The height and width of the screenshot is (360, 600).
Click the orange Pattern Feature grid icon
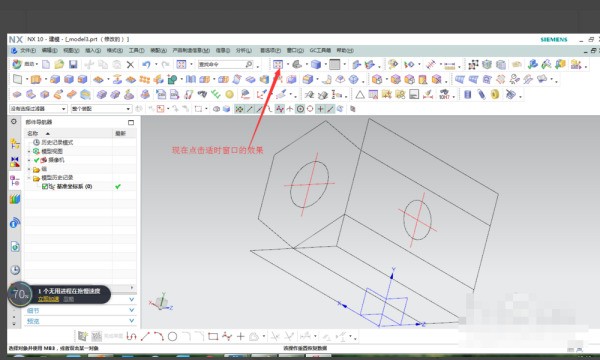(144, 79)
